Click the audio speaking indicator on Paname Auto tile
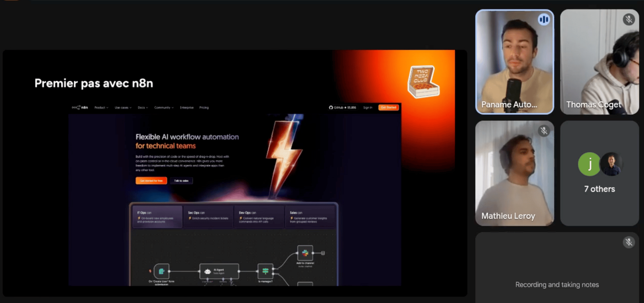Viewport: 644px width, 303px height. click(544, 19)
